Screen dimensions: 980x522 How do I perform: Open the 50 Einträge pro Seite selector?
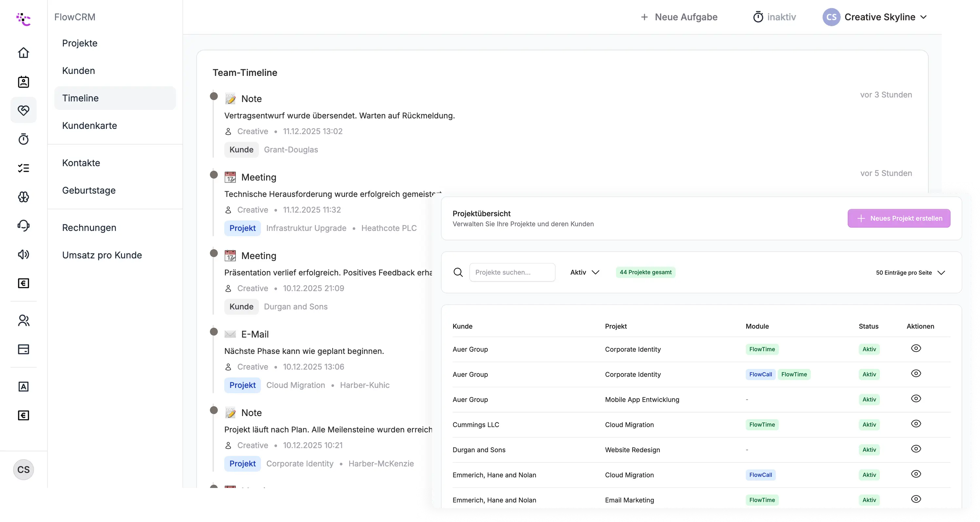click(x=910, y=272)
